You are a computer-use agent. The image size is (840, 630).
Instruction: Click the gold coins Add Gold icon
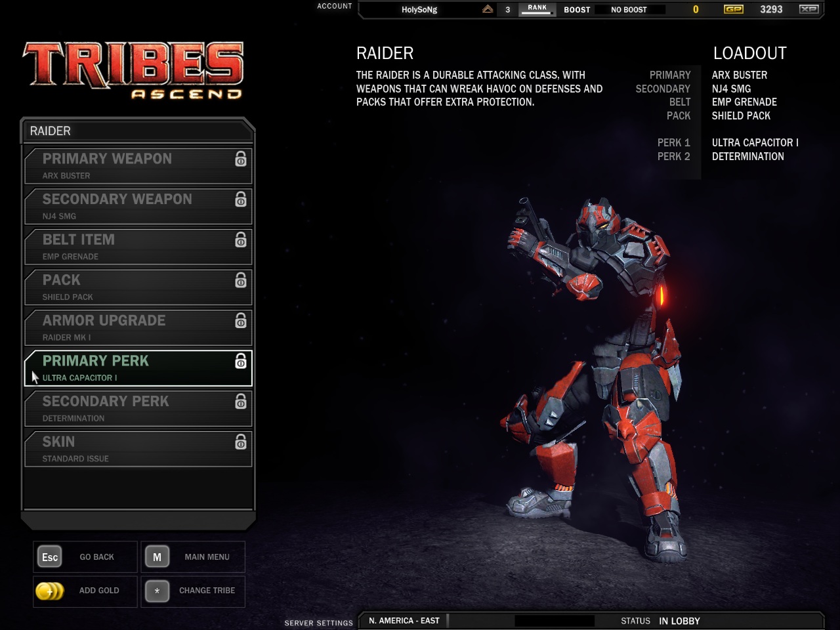[x=50, y=591]
